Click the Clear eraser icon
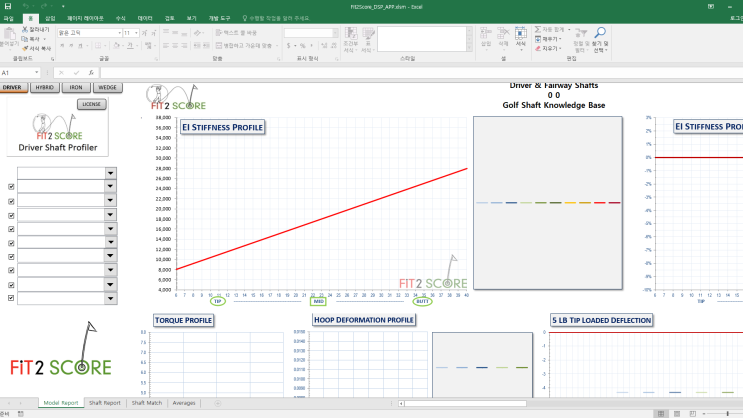The image size is (743, 418). click(538, 48)
